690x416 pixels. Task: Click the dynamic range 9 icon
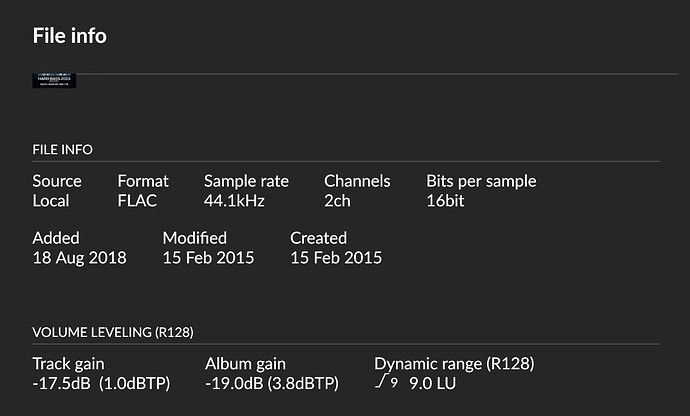click(x=386, y=383)
